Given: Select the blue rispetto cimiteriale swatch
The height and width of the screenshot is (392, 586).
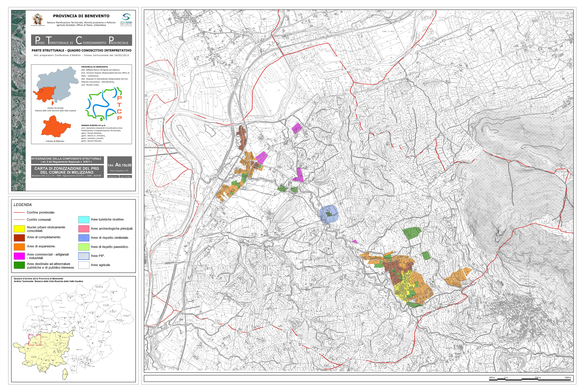Looking at the screenshot, I should pos(84,238).
